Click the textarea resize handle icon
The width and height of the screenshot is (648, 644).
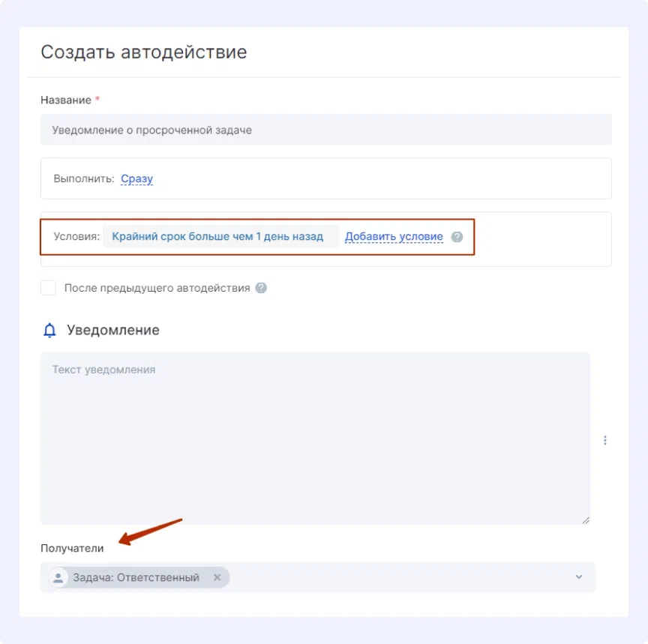[x=584, y=517]
